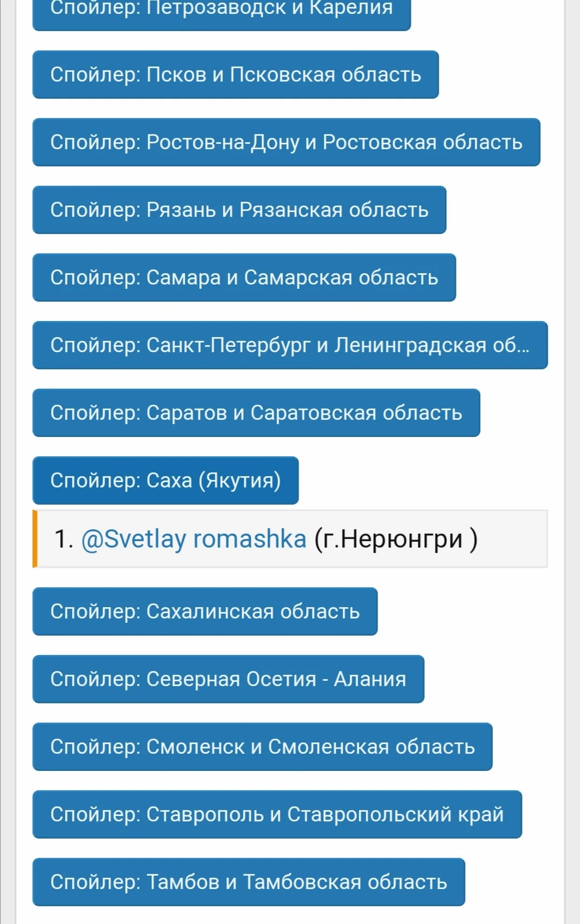
Task: Click the orange quote marker bar
Action: [35, 539]
